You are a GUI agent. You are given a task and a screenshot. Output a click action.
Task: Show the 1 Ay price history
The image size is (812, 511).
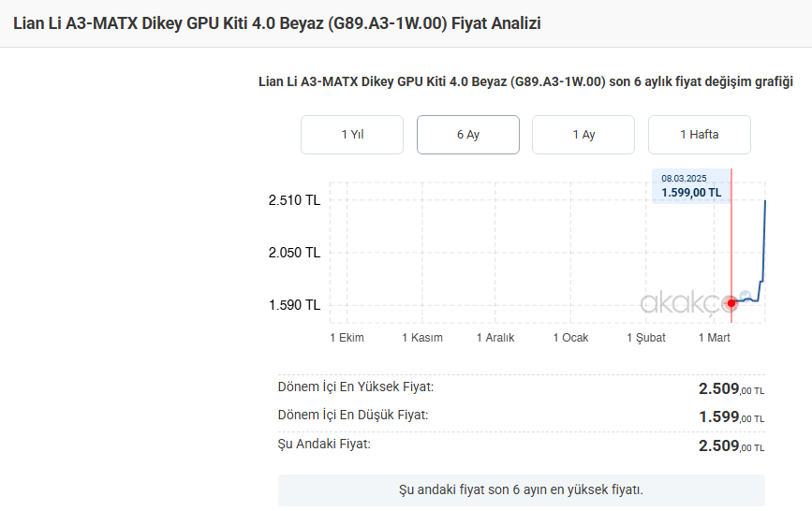pyautogui.click(x=583, y=135)
